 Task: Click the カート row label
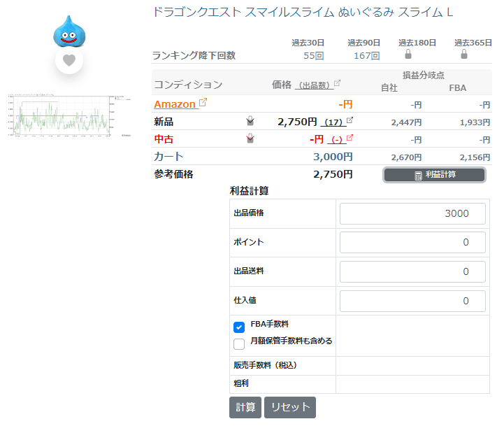click(168, 157)
